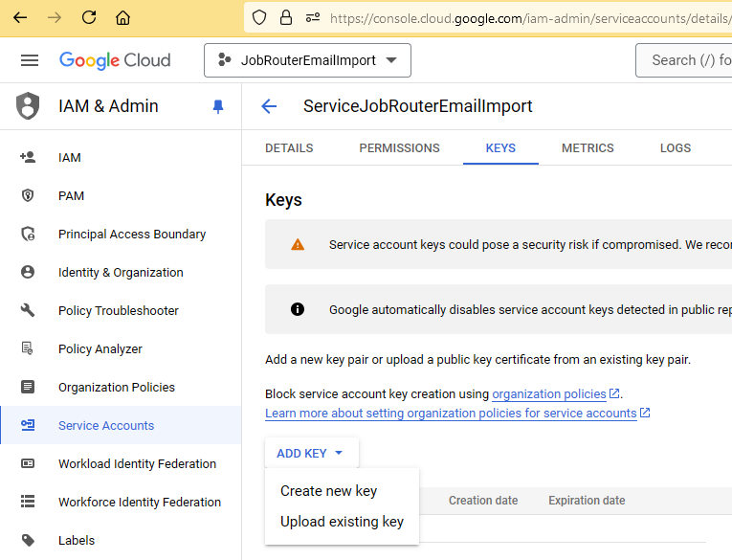This screenshot has width=732, height=560.
Task: Select the KEYS tab
Action: (x=500, y=148)
